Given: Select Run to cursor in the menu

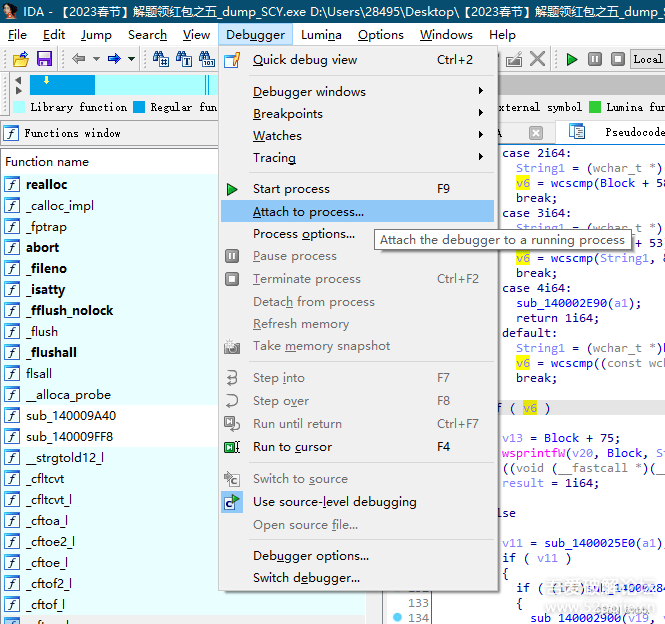Looking at the screenshot, I should 358,447.
